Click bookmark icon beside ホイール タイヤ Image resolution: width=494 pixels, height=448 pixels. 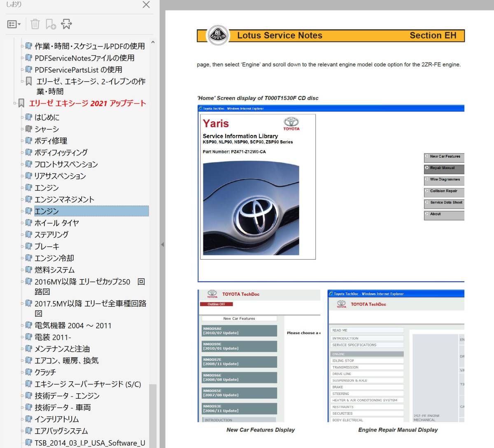(29, 223)
